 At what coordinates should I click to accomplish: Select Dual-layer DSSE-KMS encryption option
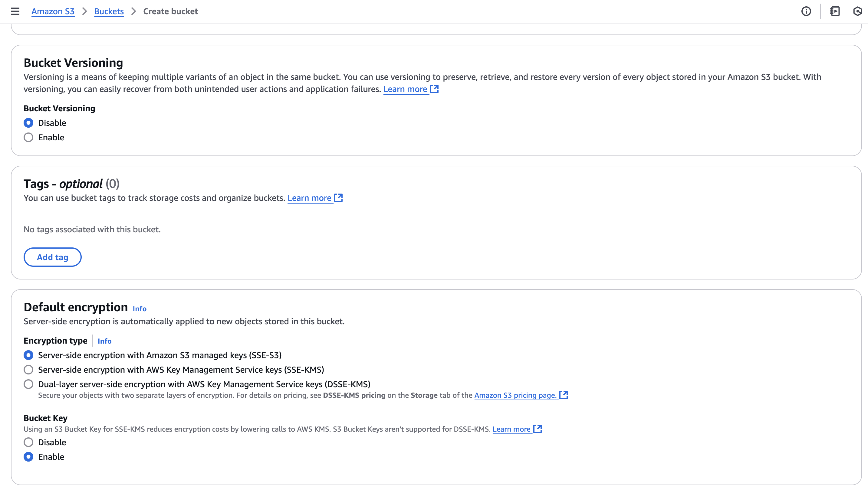(x=29, y=384)
